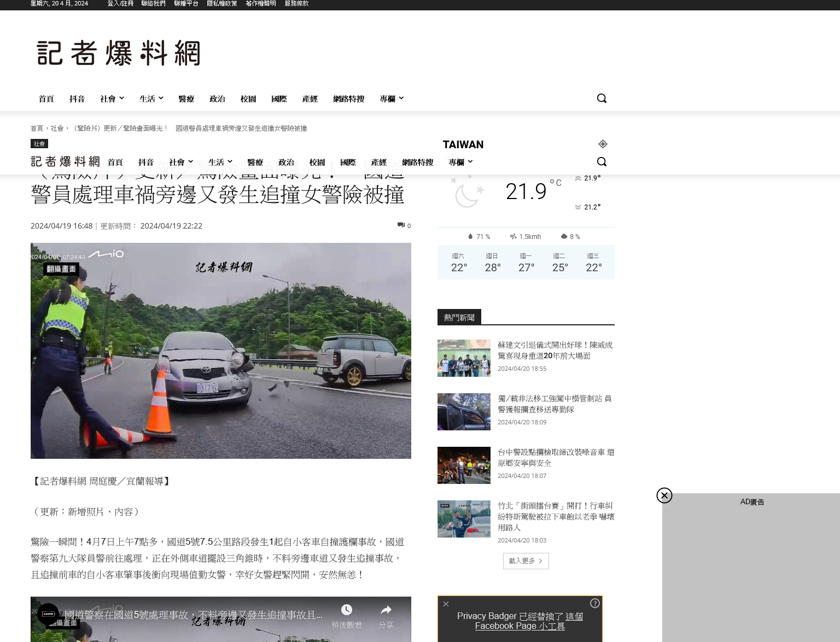
Task: Close the Privacy Badger notification
Action: click(x=446, y=604)
